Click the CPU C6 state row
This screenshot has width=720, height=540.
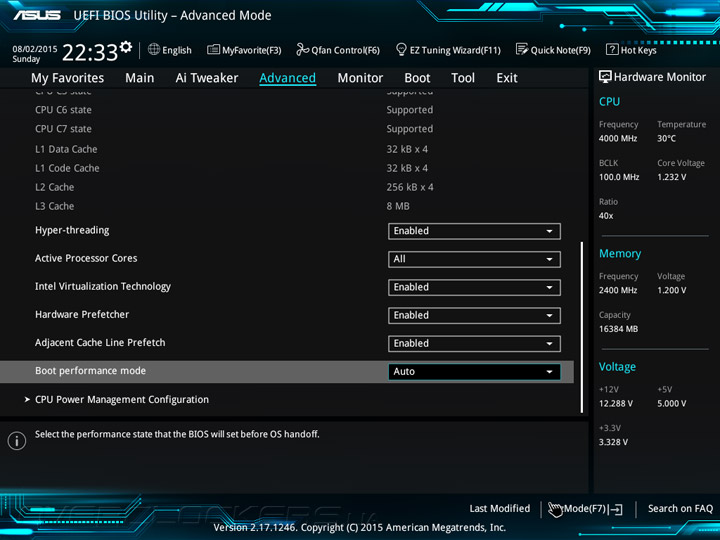234,110
